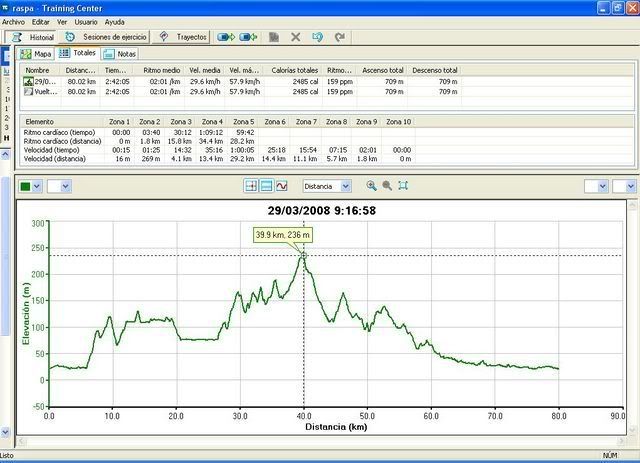This screenshot has width=640, height=463.
Task: Click the Vuelt lap row icon
Action: pos(28,92)
